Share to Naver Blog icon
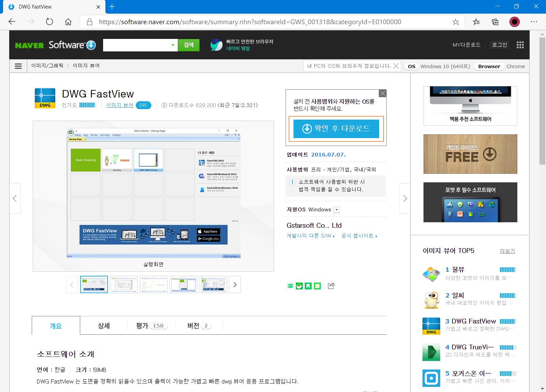Image resolution: width=546 pixels, height=392 pixels. coord(290,286)
